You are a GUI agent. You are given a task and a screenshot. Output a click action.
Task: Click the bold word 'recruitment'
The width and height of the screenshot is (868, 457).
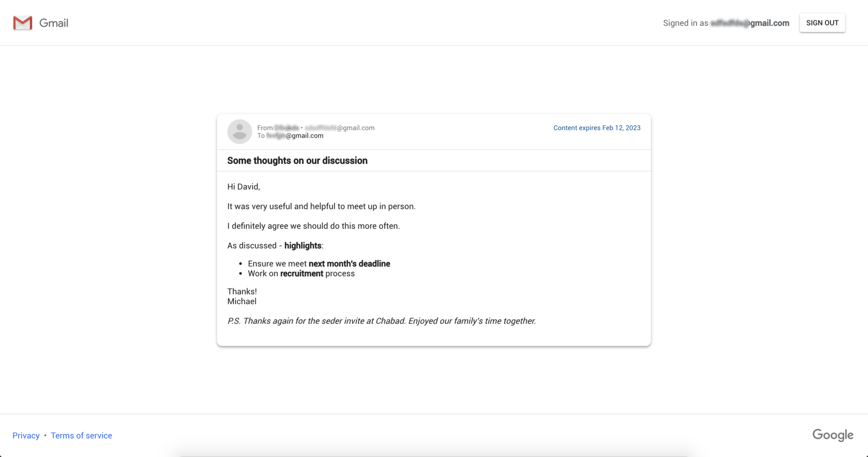[302, 273]
